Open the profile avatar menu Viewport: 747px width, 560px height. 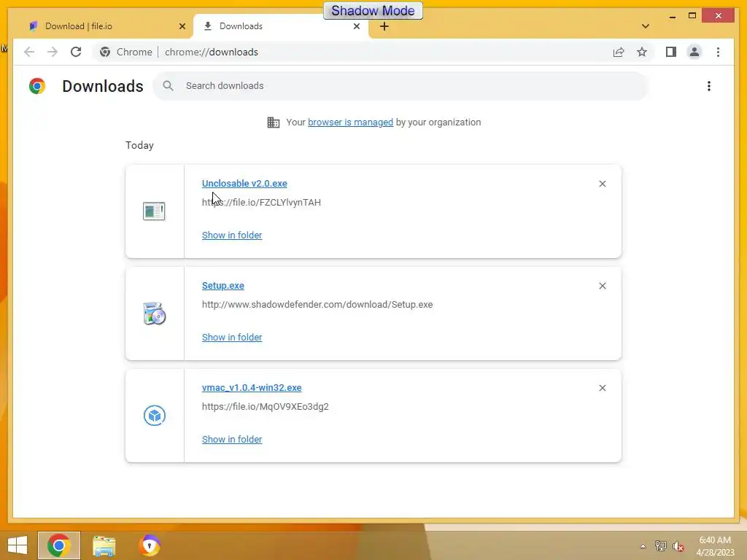[694, 52]
